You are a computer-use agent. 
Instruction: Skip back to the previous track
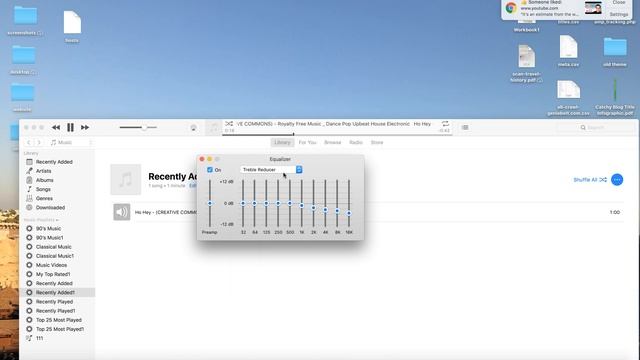pos(56,127)
